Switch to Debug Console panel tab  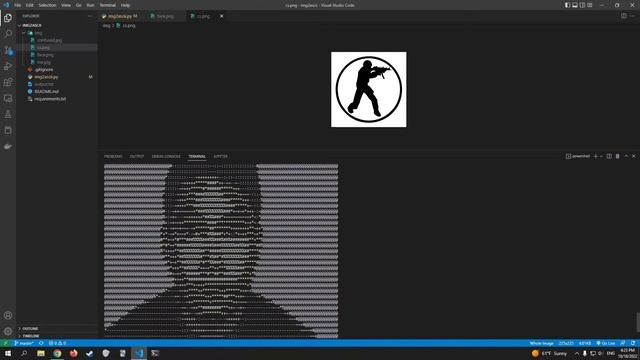pos(166,156)
